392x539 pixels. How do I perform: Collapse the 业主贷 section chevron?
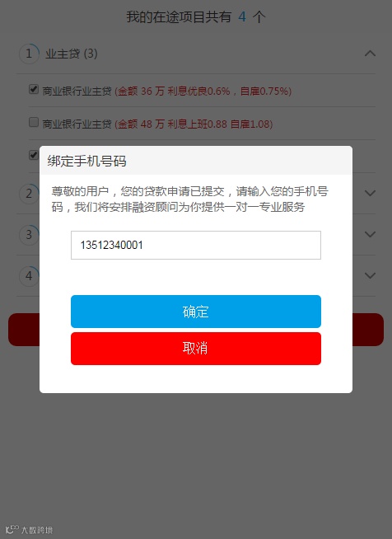[x=370, y=54]
